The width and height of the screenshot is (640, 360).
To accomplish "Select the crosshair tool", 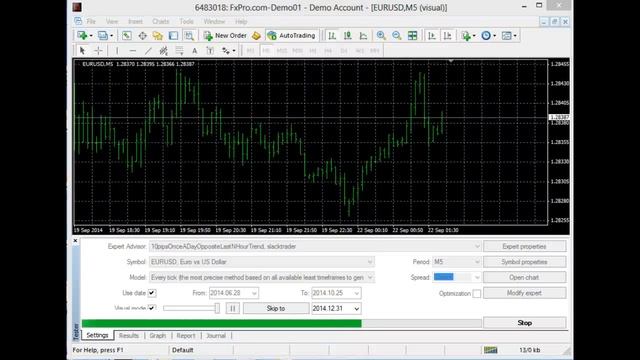I will (x=98, y=51).
